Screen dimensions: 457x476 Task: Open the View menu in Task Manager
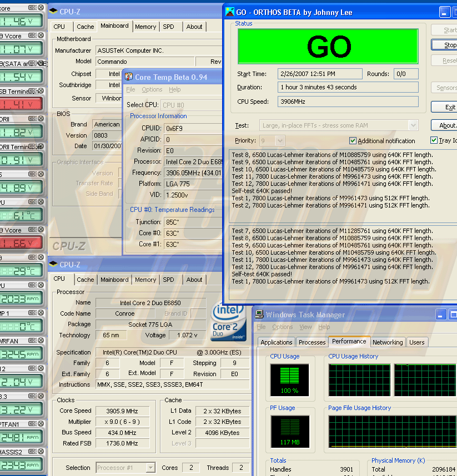(x=305, y=327)
